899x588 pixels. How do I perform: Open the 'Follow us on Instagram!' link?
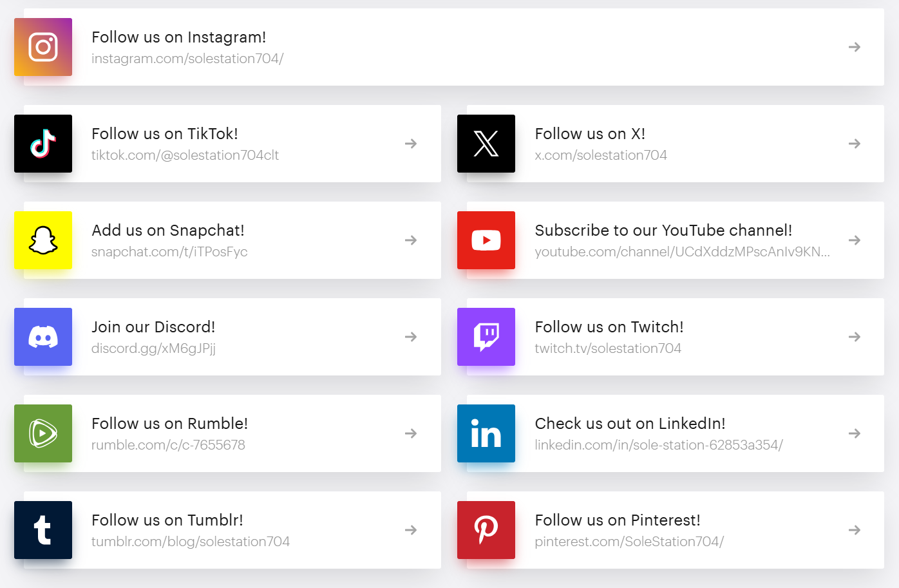point(179,37)
